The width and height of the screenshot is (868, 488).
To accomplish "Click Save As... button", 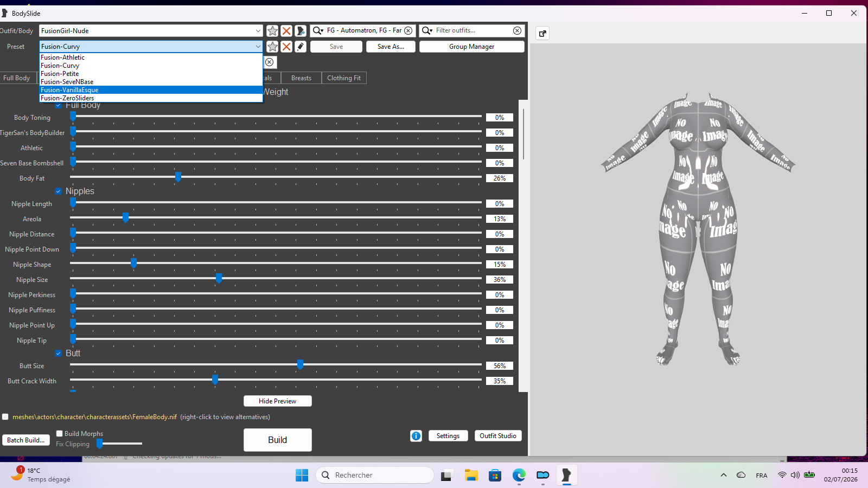I will click(391, 47).
